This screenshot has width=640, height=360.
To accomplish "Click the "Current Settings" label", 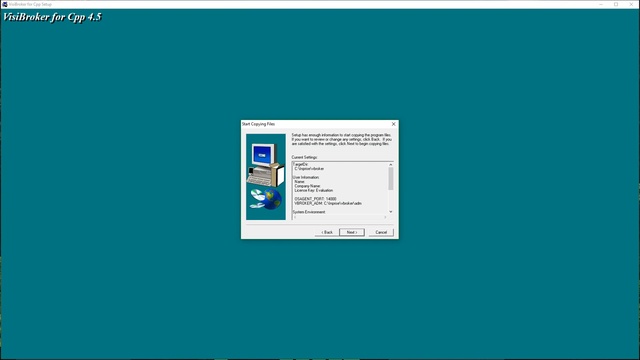I will [304, 157].
